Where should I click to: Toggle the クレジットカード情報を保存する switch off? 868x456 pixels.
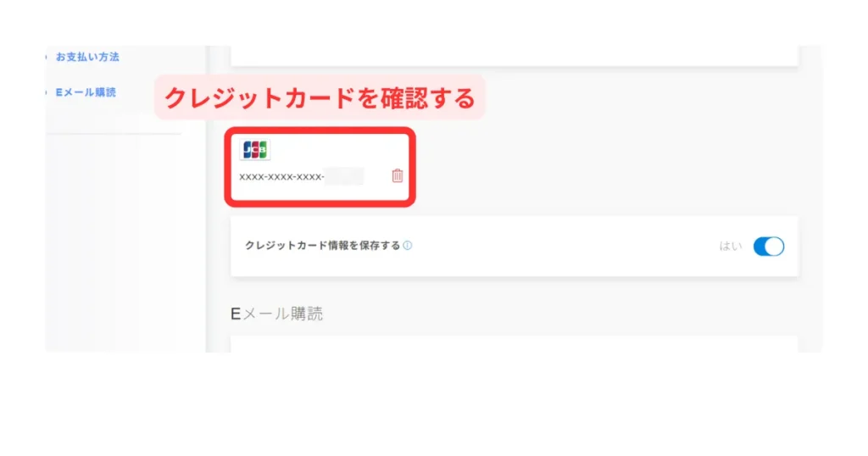click(x=768, y=247)
